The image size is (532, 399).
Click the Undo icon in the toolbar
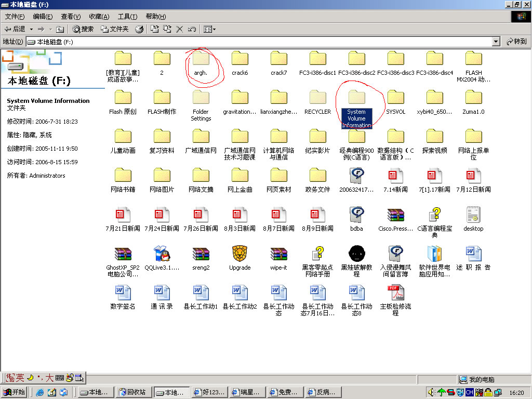pyautogui.click(x=192, y=30)
